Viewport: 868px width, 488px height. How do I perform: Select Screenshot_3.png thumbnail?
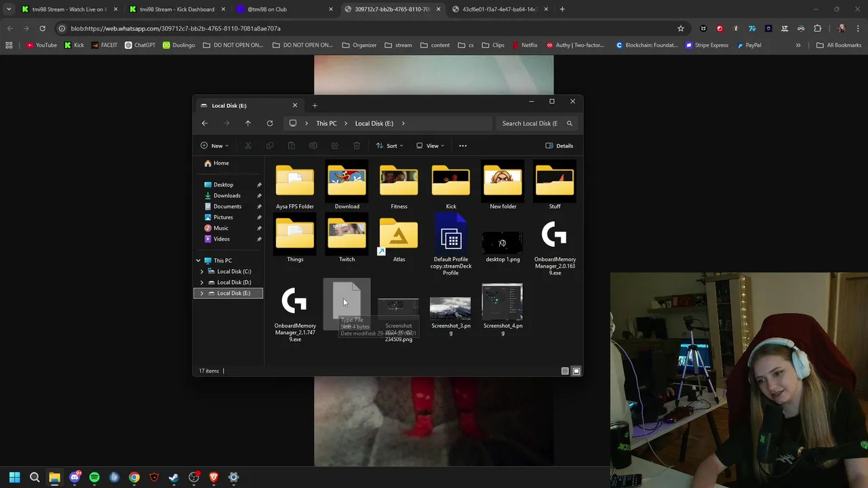click(450, 308)
